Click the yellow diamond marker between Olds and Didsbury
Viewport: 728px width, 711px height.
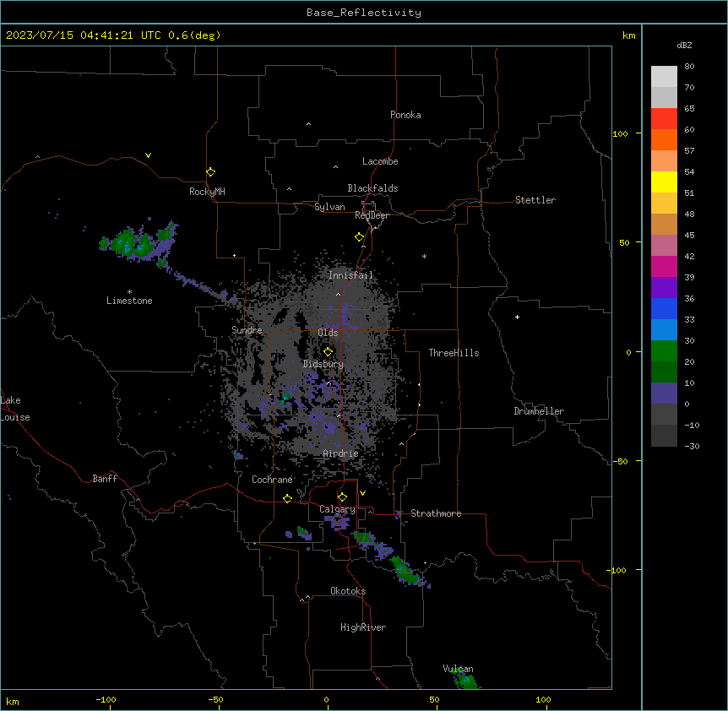328,352
